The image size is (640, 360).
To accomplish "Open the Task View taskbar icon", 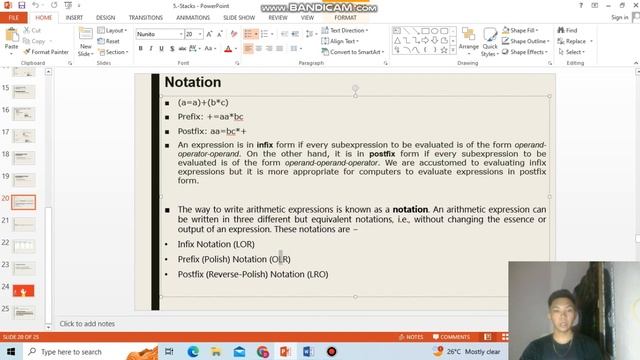I will pyautogui.click(x=169, y=351).
